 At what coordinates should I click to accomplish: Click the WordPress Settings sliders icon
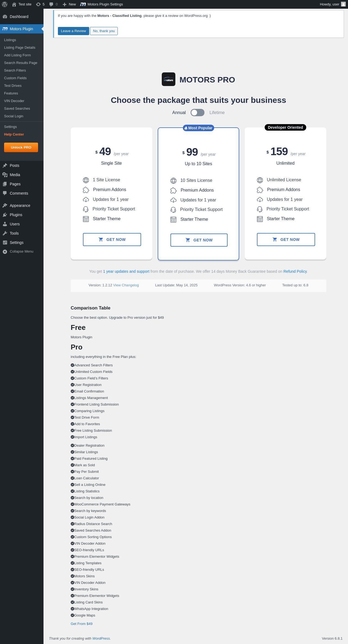click(5, 243)
